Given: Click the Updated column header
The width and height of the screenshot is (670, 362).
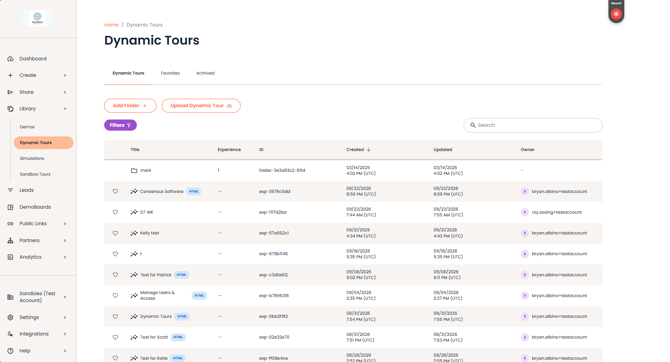Looking at the screenshot, I should click(x=443, y=150).
